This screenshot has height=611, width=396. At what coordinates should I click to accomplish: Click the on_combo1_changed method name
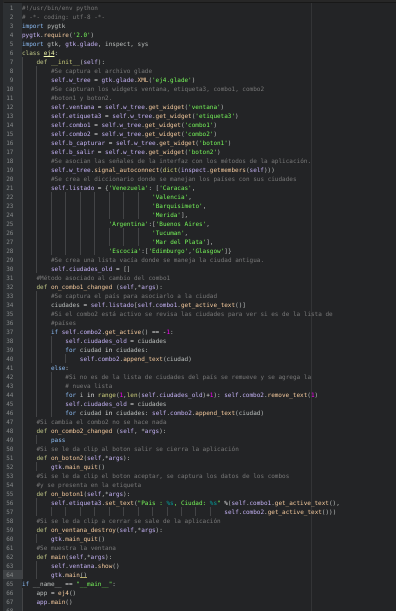click(x=81, y=287)
